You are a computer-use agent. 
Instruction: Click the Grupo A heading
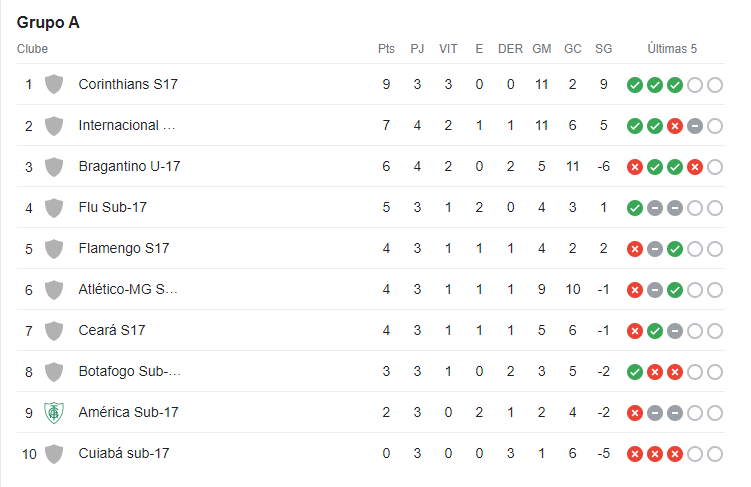click(48, 23)
